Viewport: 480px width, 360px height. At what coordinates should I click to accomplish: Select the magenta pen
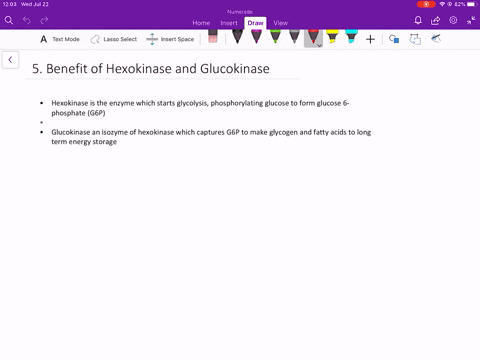pyautogui.click(x=256, y=37)
